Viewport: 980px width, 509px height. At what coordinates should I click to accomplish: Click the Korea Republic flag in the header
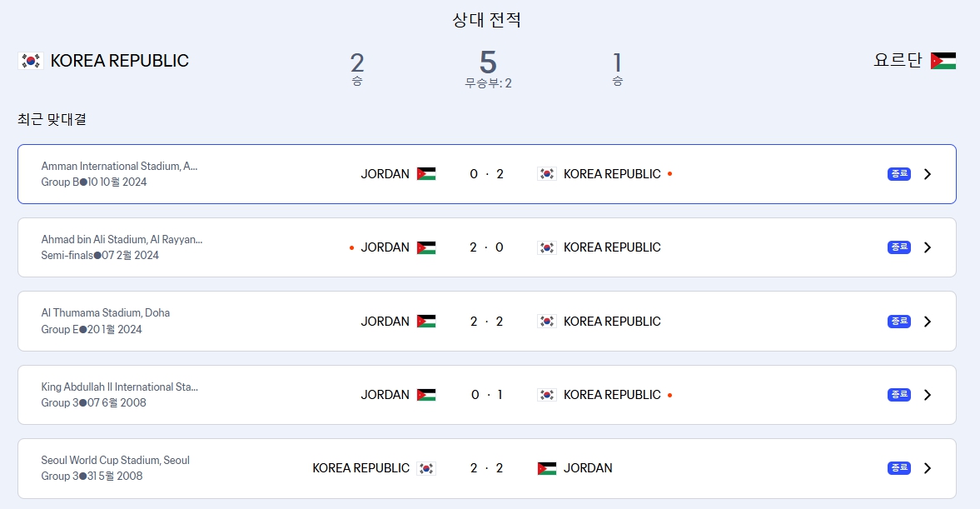tap(30, 60)
